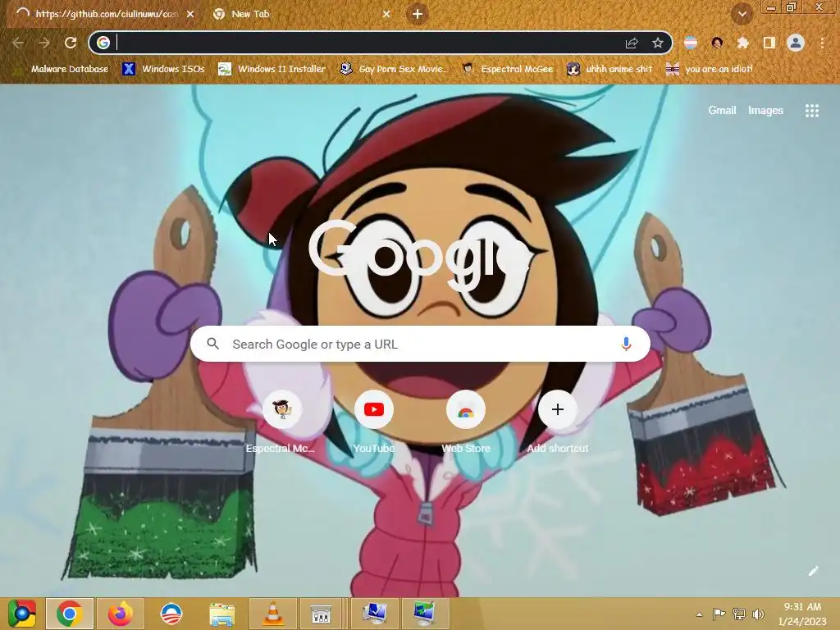Open Windows 11 Installer bookmark

272,69
